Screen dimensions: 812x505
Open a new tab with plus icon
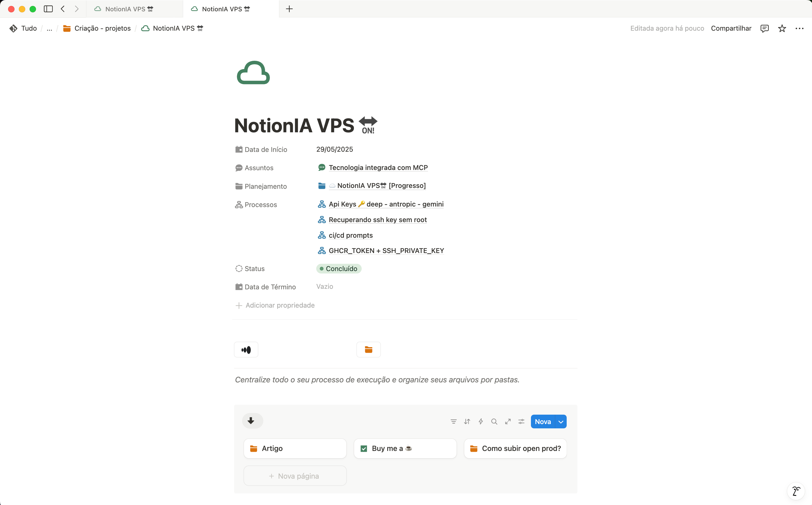click(289, 9)
